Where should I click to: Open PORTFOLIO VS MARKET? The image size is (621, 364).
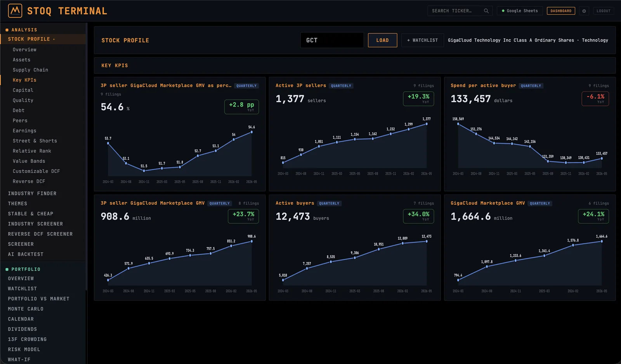tap(39, 298)
